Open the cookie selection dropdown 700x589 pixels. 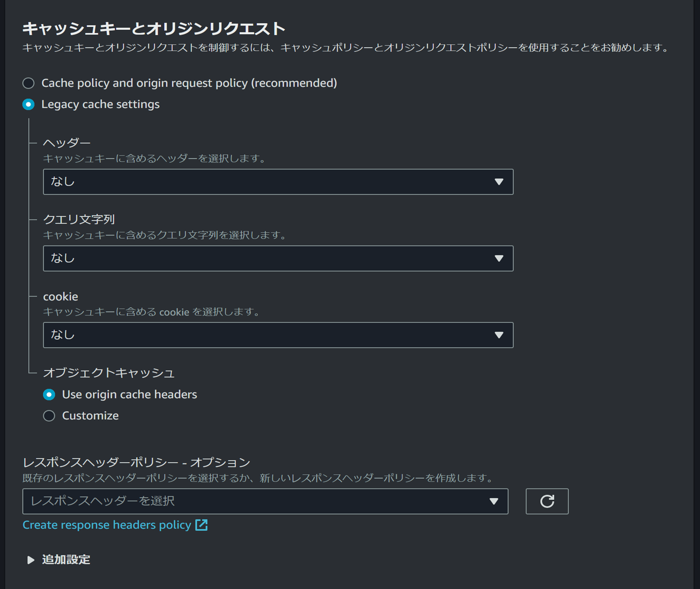coord(267,335)
